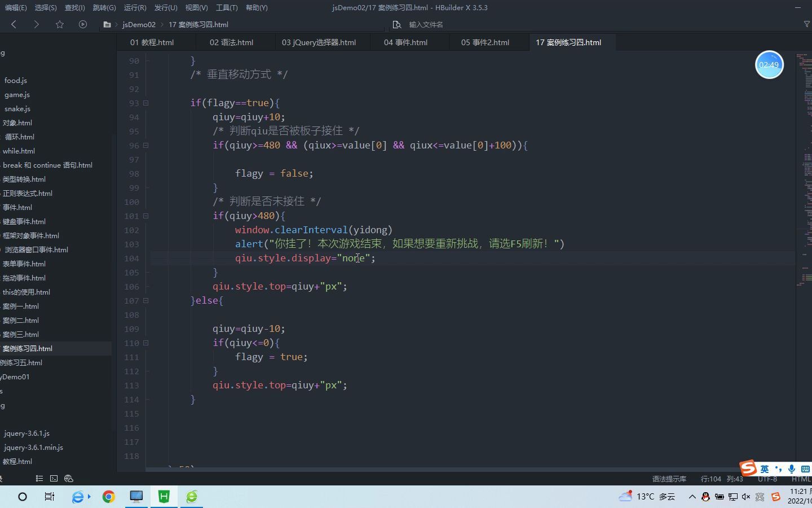Click the volume muted tray icon

(746, 497)
